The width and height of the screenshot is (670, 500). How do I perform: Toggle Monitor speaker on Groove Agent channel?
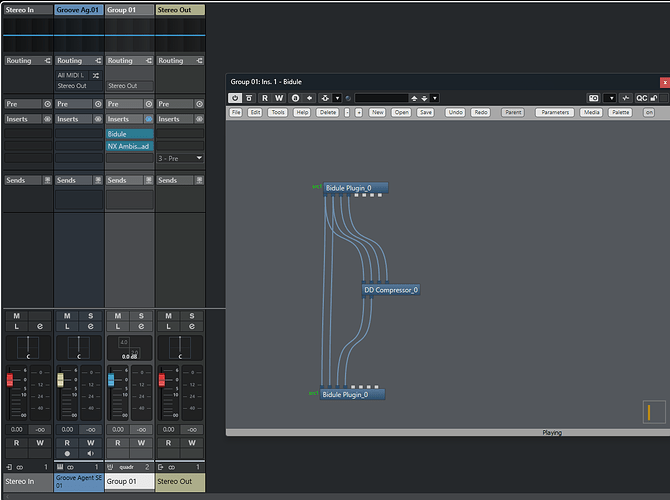pos(90,453)
